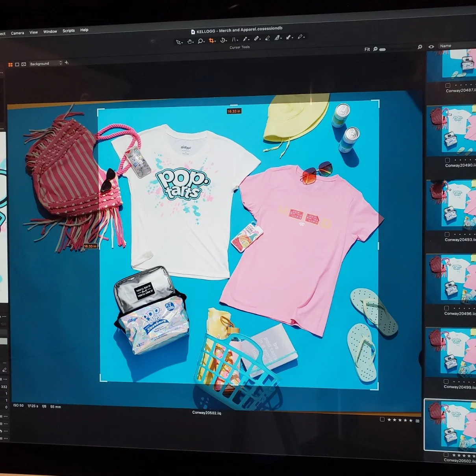Click color tag icon beside viewer star rating
Screen dimensions: 476x476
pos(418,421)
